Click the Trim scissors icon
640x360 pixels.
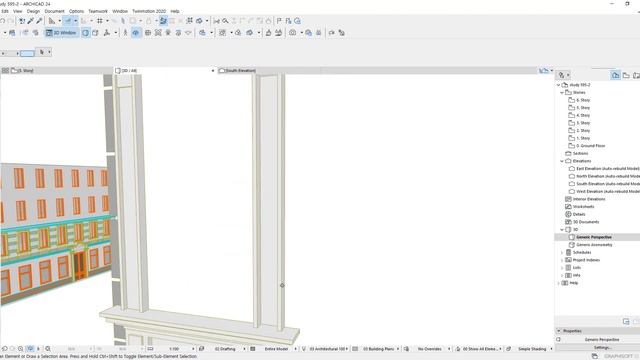pos(216,21)
